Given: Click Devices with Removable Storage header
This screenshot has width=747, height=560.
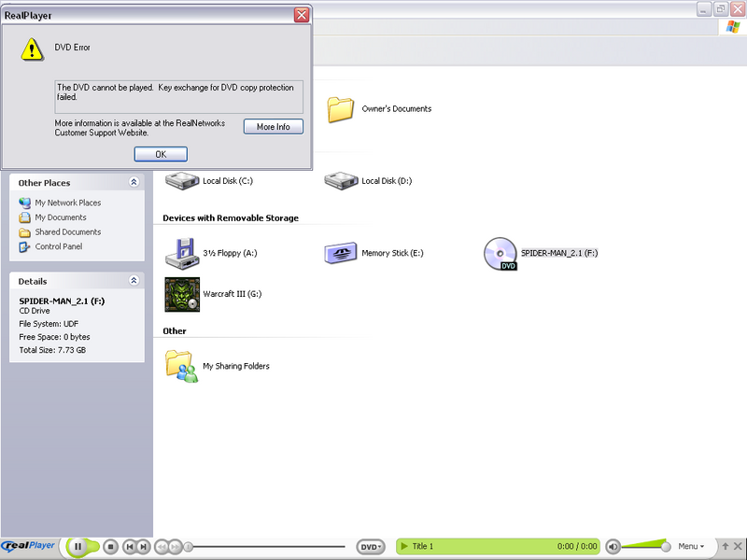Looking at the screenshot, I should (x=231, y=217).
